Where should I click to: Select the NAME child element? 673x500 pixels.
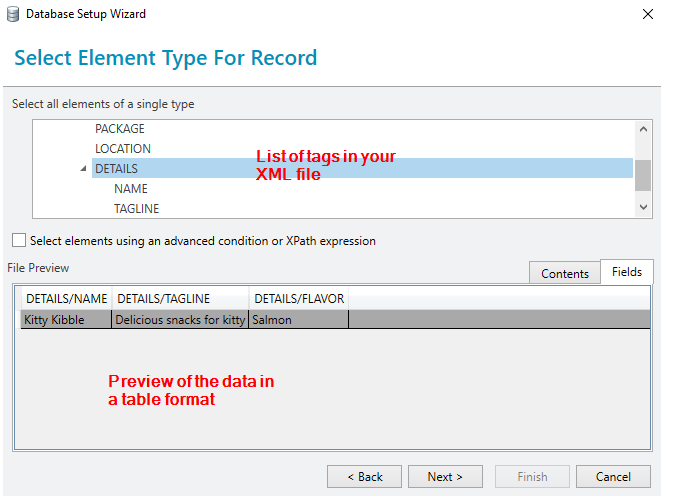tap(131, 188)
